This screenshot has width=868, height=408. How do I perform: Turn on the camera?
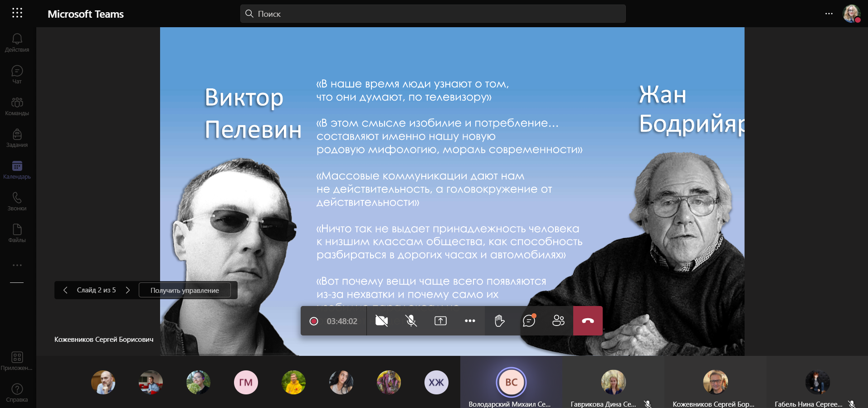click(381, 321)
